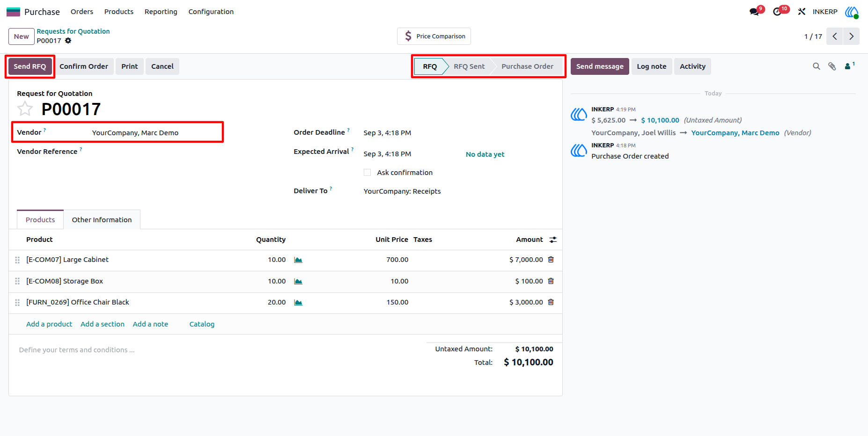Viewport: 868px width, 436px height.
Task: Open the followers list icon
Action: pyautogui.click(x=849, y=66)
